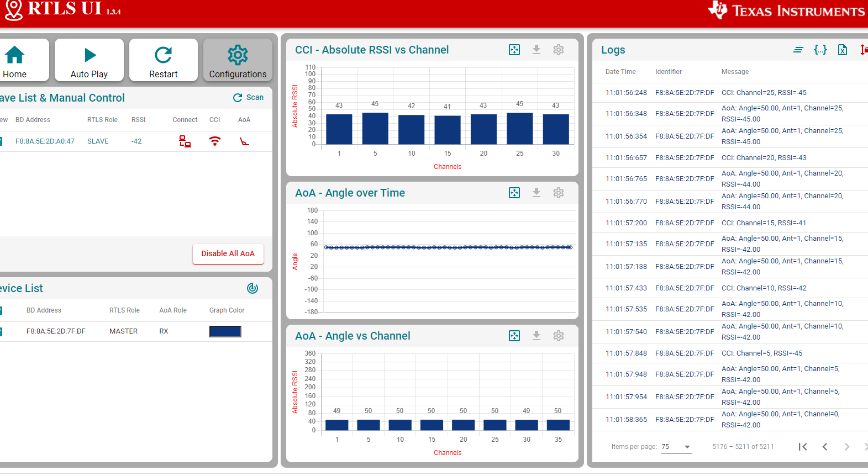Click the slave's Connect icon
Image resolution: width=868 pixels, height=476 pixels.
pyautogui.click(x=185, y=141)
